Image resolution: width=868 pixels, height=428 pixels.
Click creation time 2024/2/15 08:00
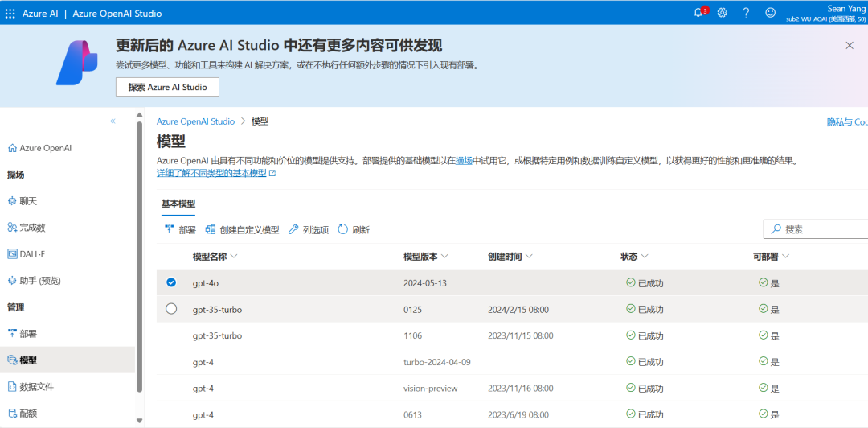pos(518,310)
